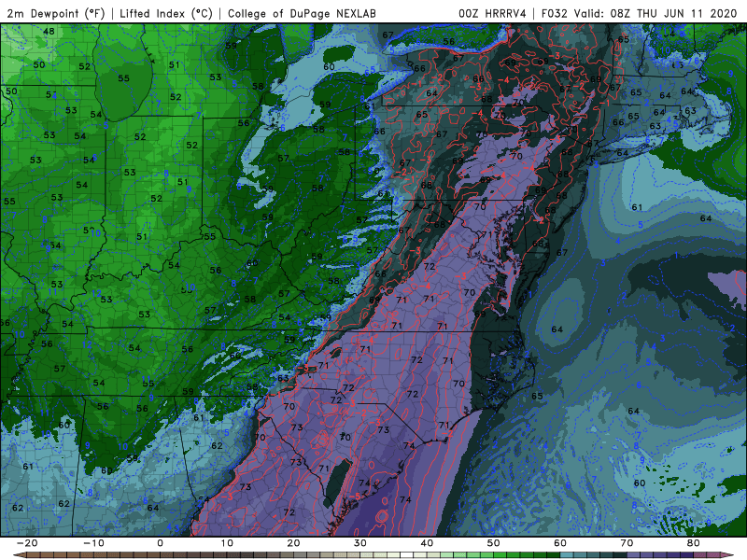Click the "20" label on the color scale
The image size is (747, 560).
click(x=293, y=543)
